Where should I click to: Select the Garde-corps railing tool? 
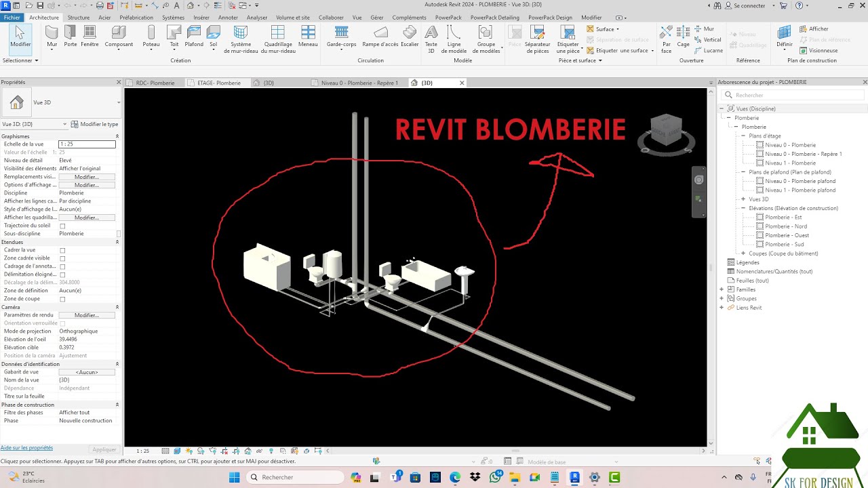[341, 36]
